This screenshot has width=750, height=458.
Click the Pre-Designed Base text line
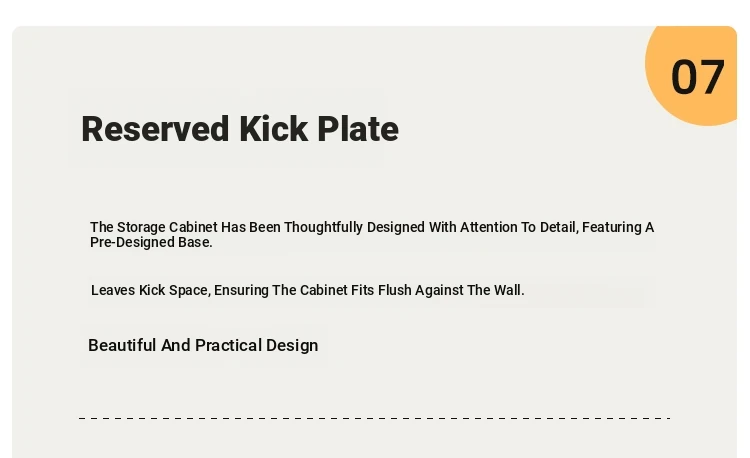[x=151, y=242]
